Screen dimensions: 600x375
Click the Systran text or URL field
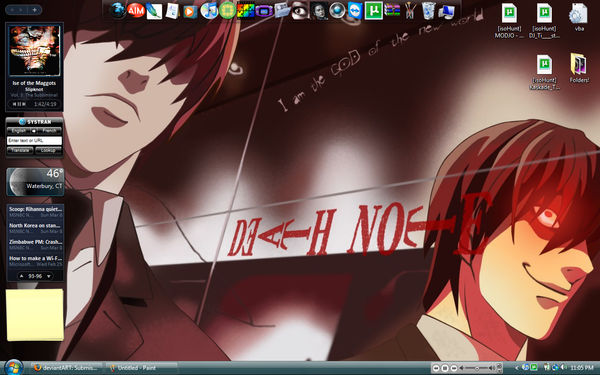34,140
